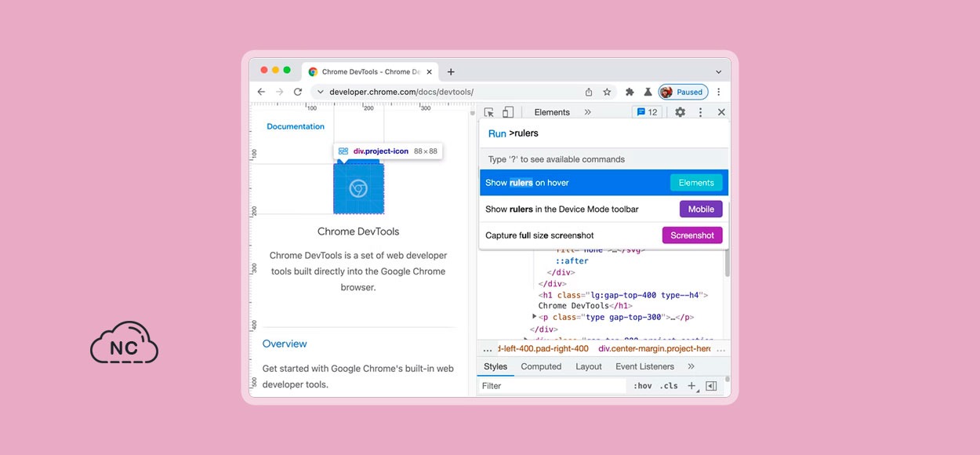Click the browser back arrow

261,92
